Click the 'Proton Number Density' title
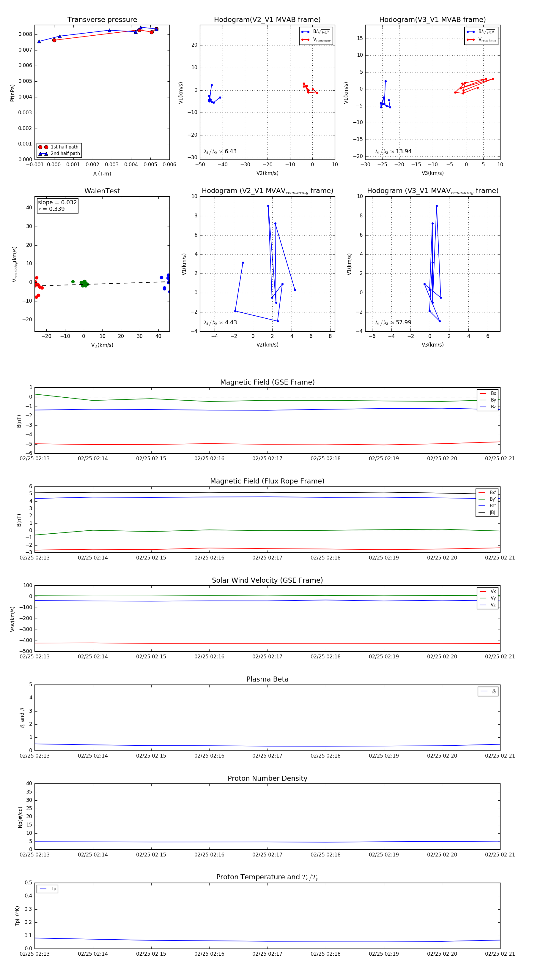Screen dimensions: 535x980 pyautogui.click(x=267, y=778)
